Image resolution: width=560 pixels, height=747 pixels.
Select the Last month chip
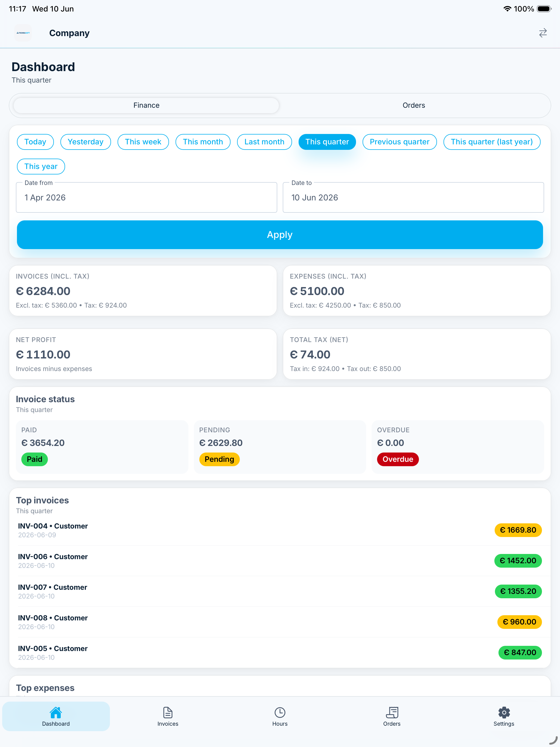coord(264,142)
